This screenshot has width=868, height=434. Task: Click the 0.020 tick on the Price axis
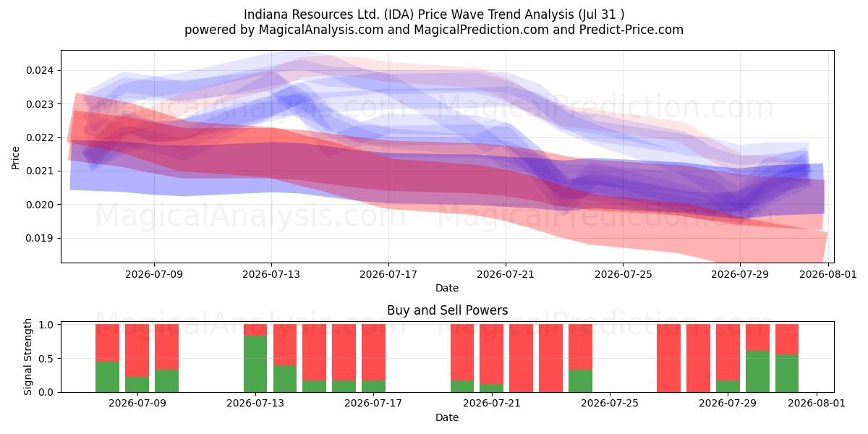click(41, 205)
